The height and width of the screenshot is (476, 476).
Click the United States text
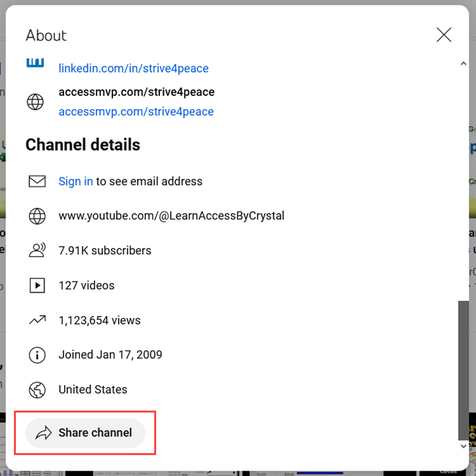[x=93, y=389]
